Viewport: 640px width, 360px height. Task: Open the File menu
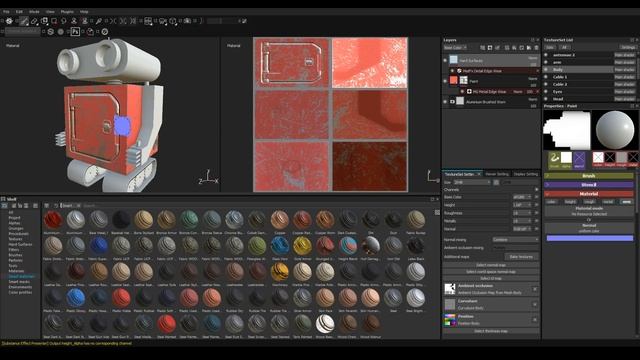pyautogui.click(x=6, y=11)
